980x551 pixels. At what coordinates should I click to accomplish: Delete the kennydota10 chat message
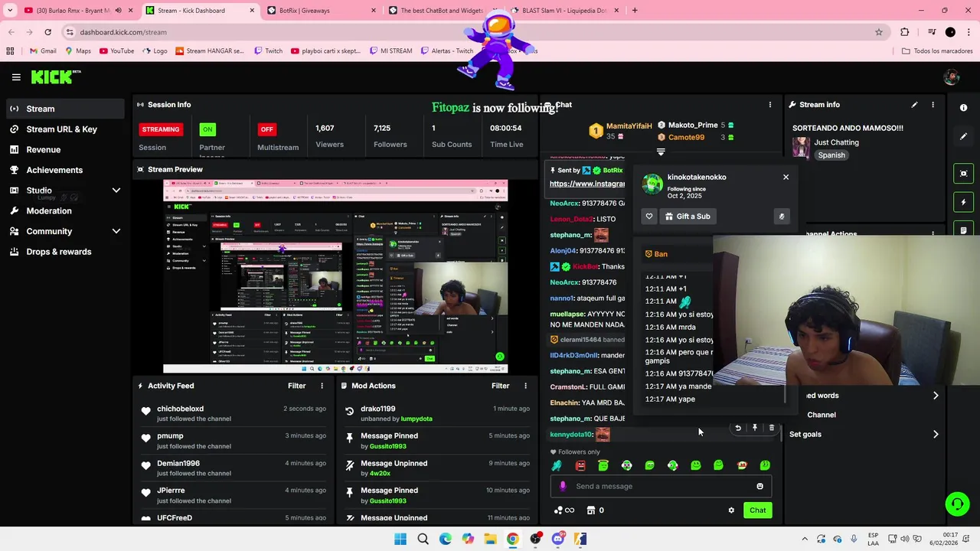pos(771,429)
